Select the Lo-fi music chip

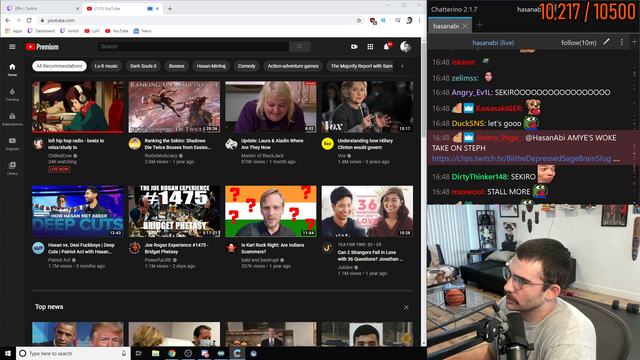pyautogui.click(x=106, y=66)
